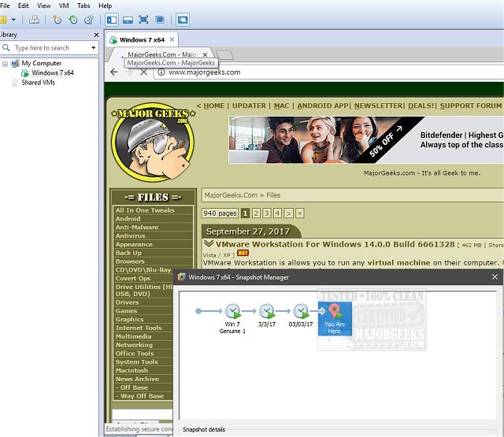Go to page 4 of files
This screenshot has height=437, width=504.
click(278, 213)
